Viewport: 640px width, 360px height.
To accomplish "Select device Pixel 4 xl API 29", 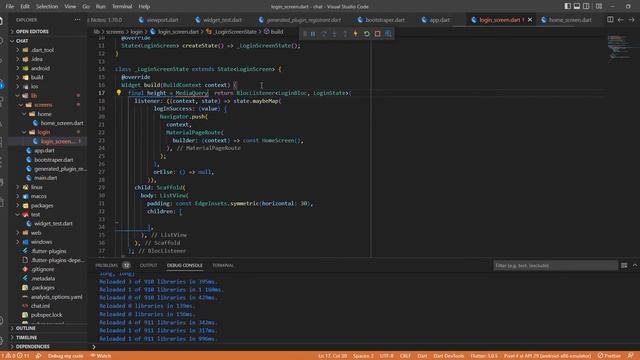I will click(x=547, y=356).
